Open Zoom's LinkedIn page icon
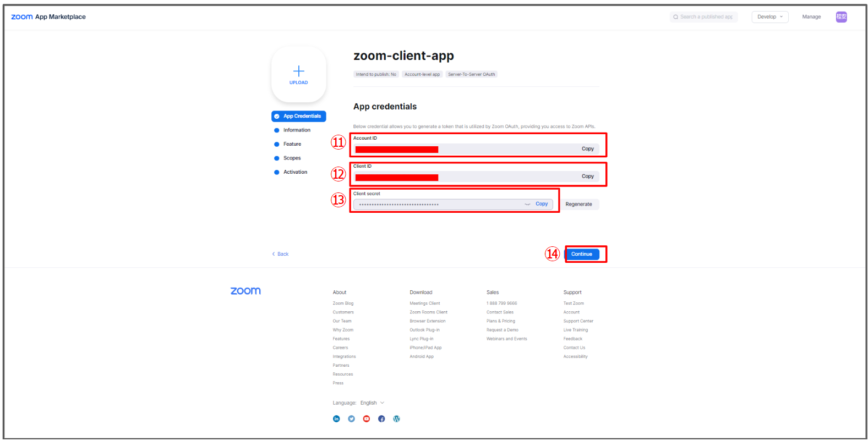This screenshot has height=441, width=868. pyautogui.click(x=336, y=419)
